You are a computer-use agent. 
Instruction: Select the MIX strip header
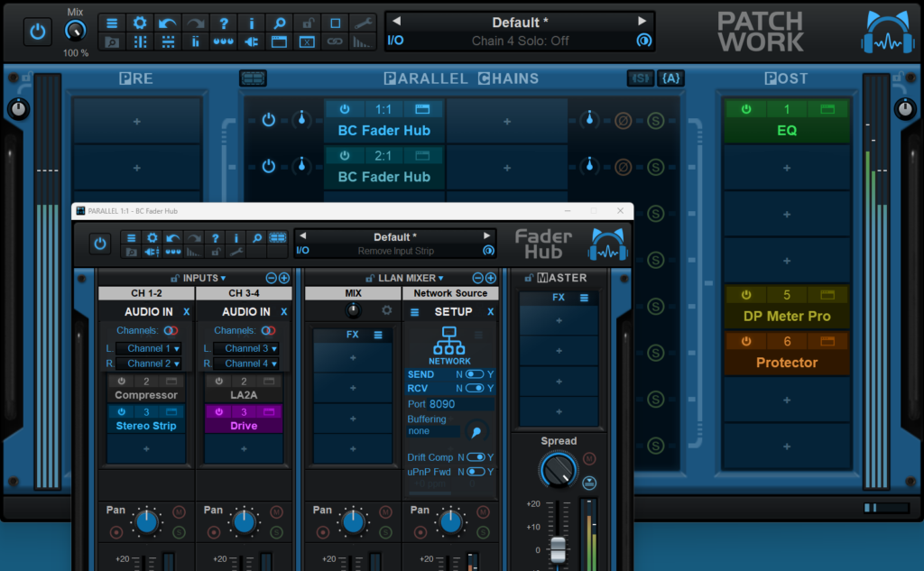(353, 293)
